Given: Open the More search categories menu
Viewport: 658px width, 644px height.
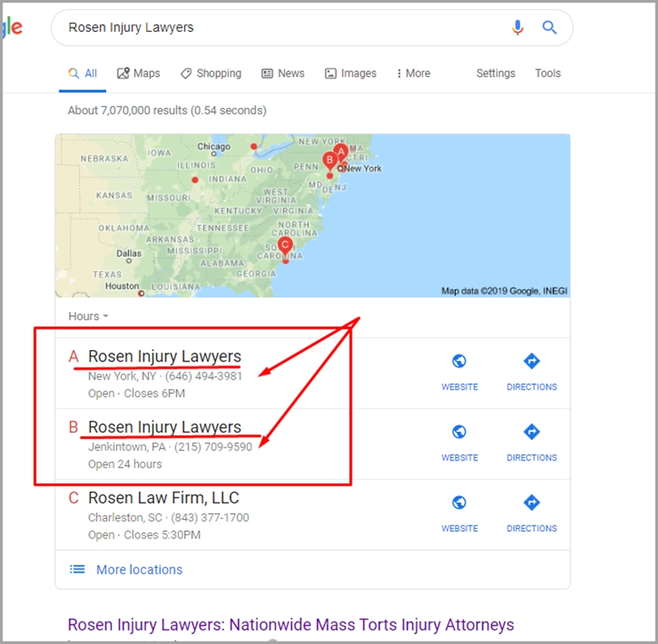Looking at the screenshot, I should pyautogui.click(x=413, y=73).
